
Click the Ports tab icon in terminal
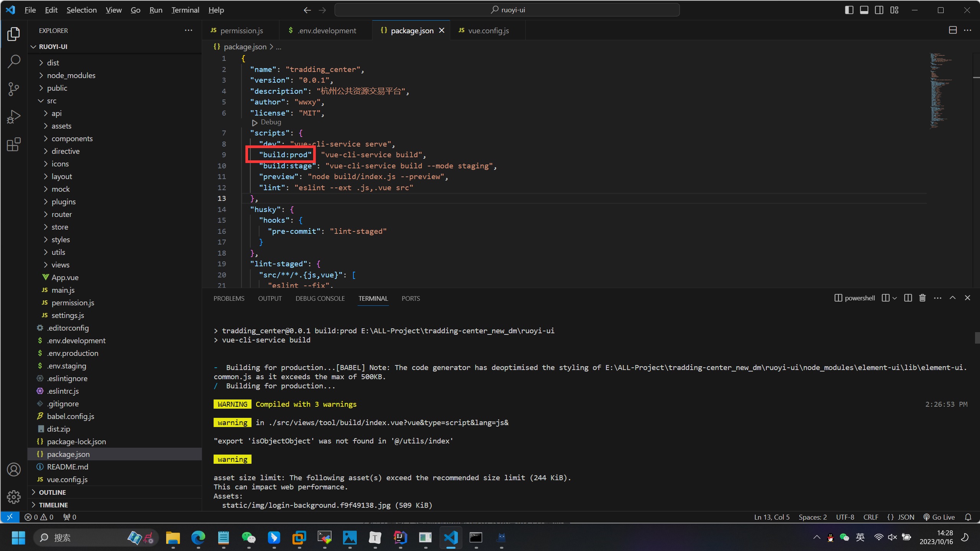(411, 298)
